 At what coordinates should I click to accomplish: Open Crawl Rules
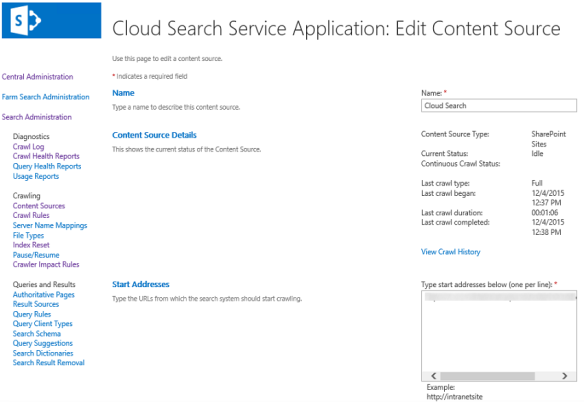[x=31, y=216]
